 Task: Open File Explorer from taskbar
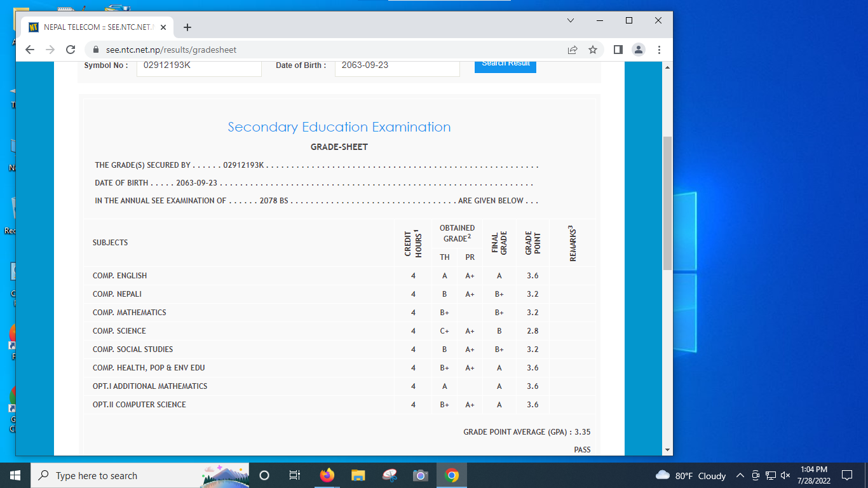tap(358, 475)
